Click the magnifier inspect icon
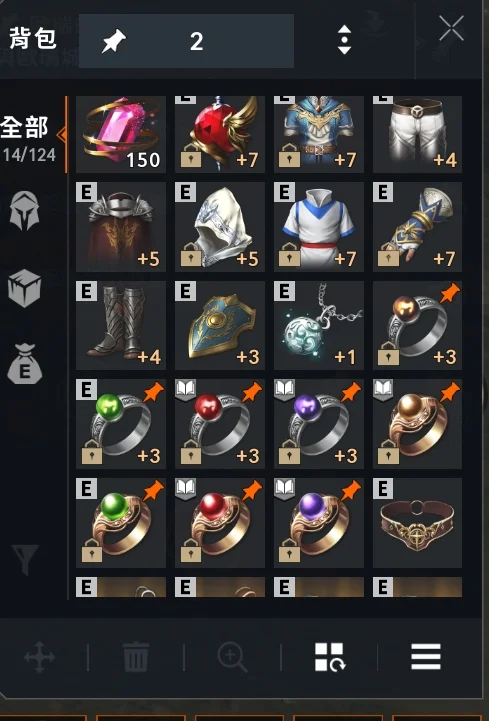Viewport: 489px width, 721px height. point(232,657)
